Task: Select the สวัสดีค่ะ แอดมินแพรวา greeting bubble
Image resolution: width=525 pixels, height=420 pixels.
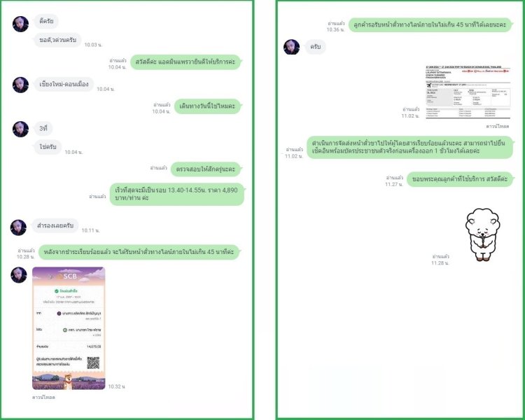Action: click(185, 62)
